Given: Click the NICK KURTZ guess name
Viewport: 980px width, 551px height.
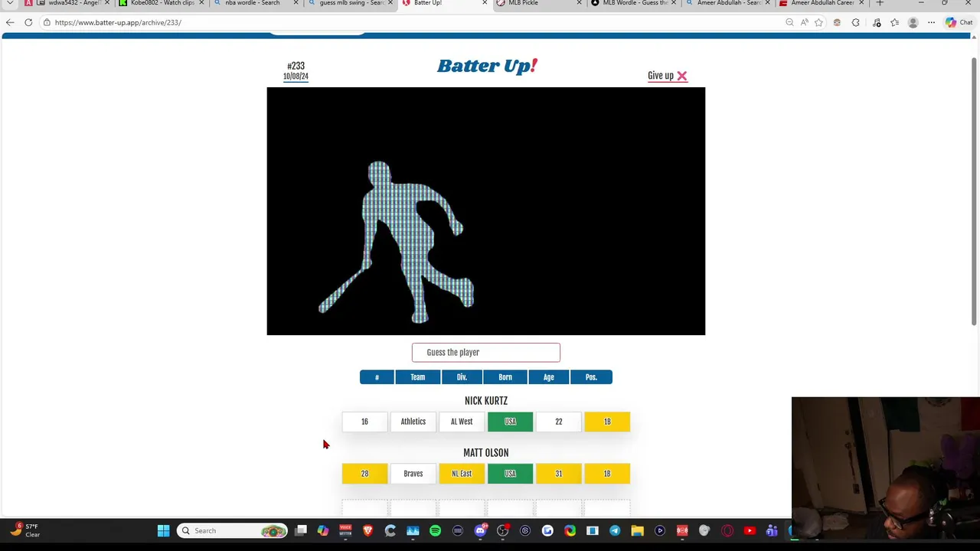Looking at the screenshot, I should pos(486,401).
